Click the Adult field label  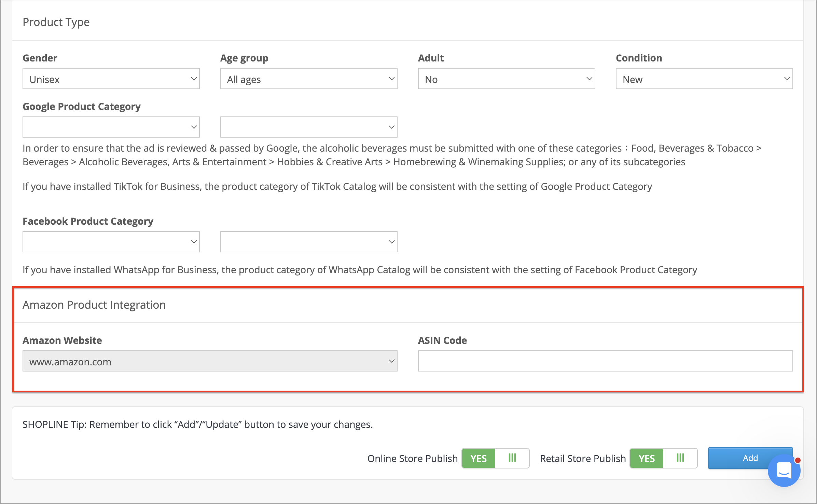[431, 58]
